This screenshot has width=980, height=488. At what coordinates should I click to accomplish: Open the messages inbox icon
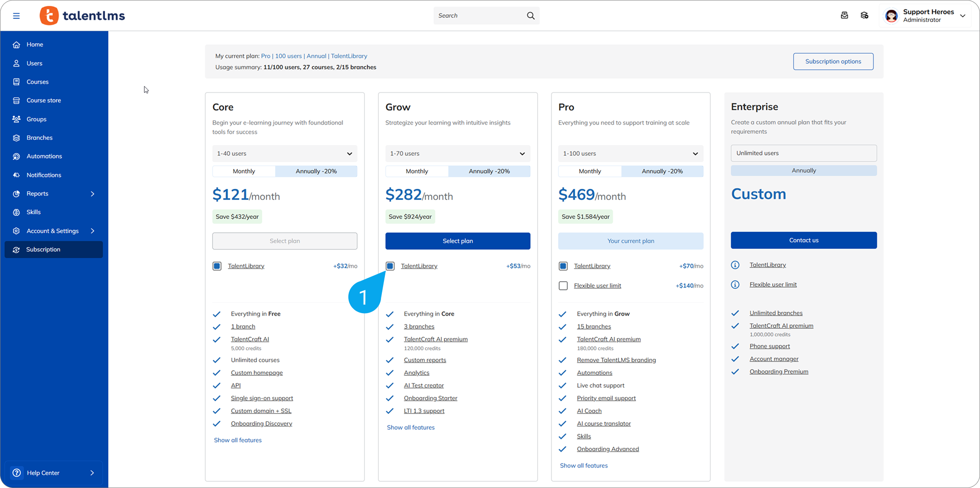click(x=844, y=16)
